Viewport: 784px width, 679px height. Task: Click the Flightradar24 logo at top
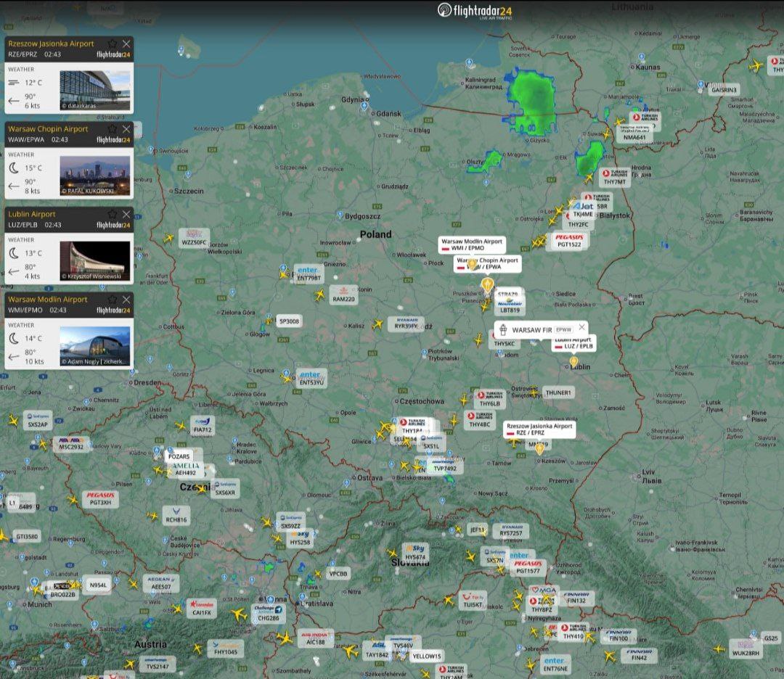[x=475, y=10]
